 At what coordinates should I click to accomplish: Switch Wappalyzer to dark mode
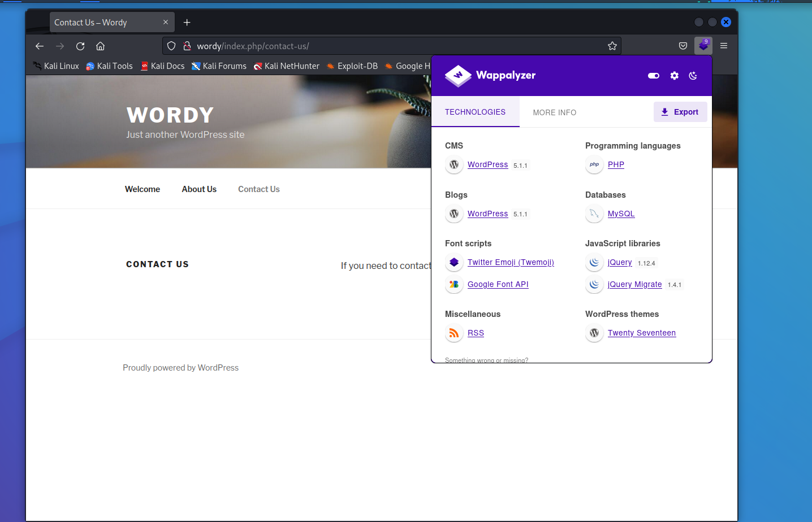tap(693, 76)
